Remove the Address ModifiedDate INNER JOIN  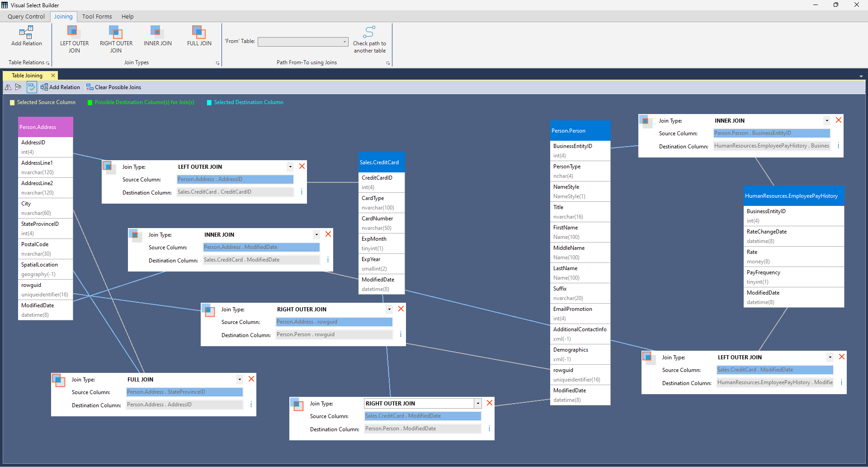[328, 234]
